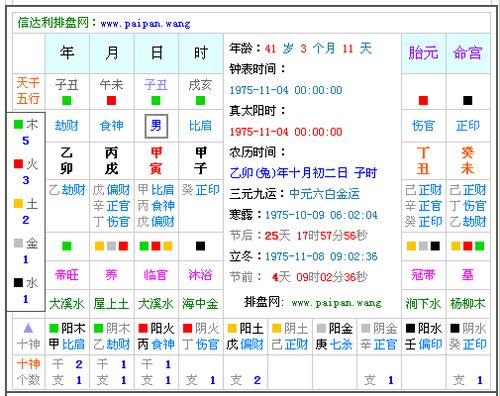Click 海中金 in the hour column
500x396 pixels.
[x=200, y=304]
